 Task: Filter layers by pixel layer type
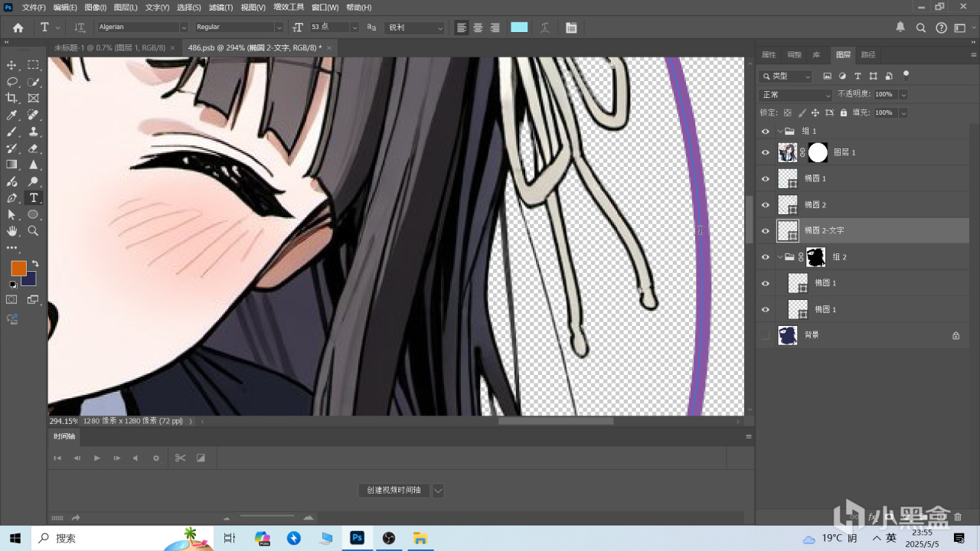827,77
